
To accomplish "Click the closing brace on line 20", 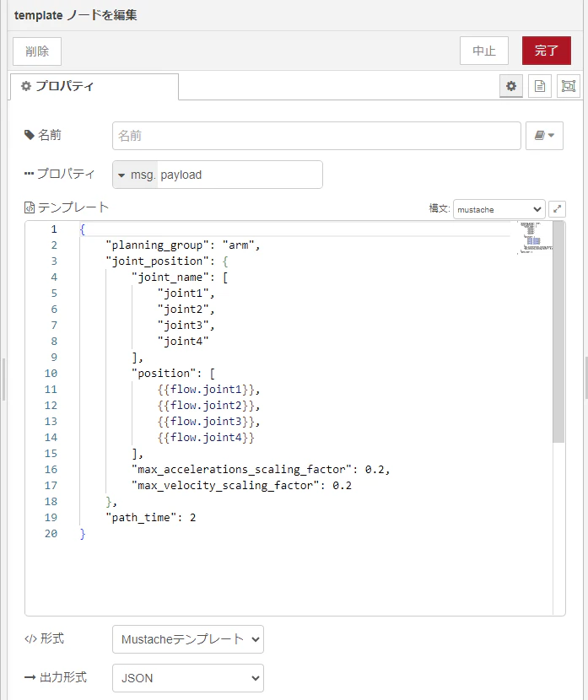I will [x=83, y=534].
